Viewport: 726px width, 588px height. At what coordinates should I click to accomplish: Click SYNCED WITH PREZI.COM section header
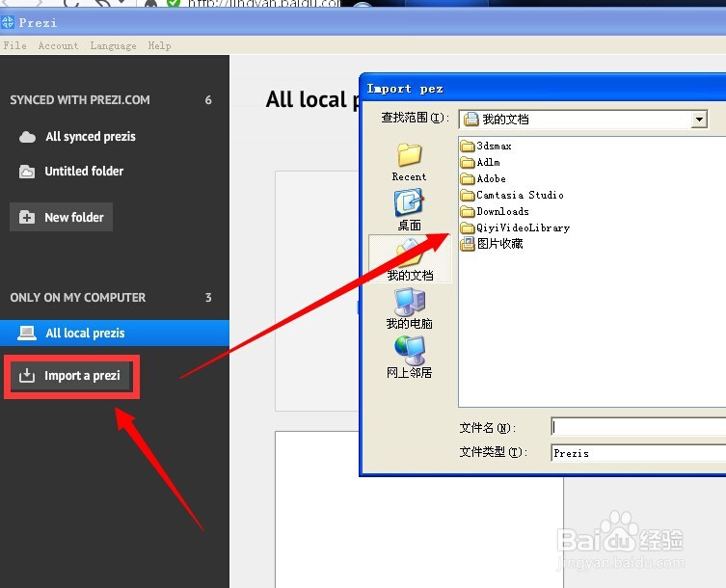(80, 100)
